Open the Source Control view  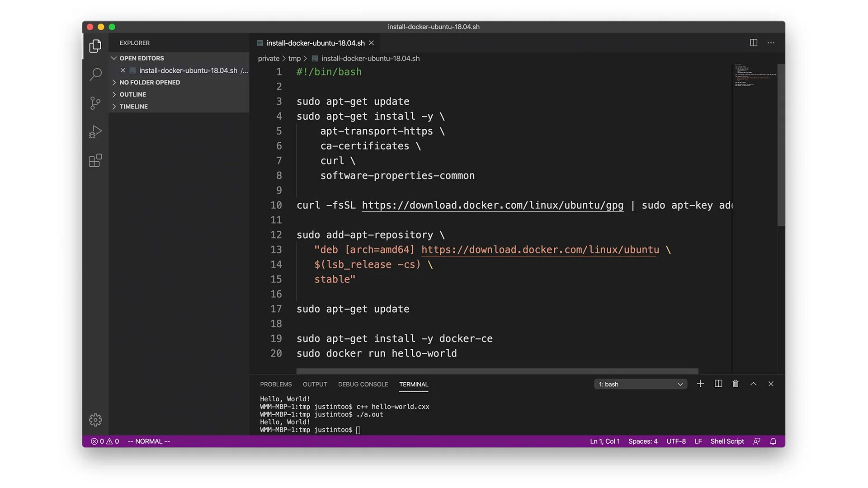tap(95, 103)
